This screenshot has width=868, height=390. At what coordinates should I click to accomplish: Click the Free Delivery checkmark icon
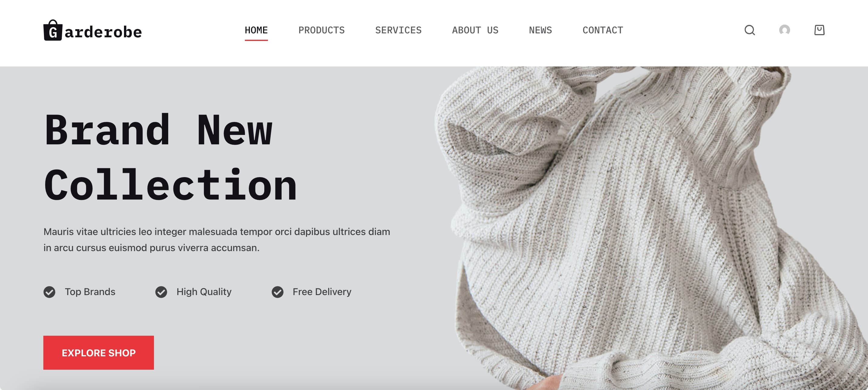(277, 292)
